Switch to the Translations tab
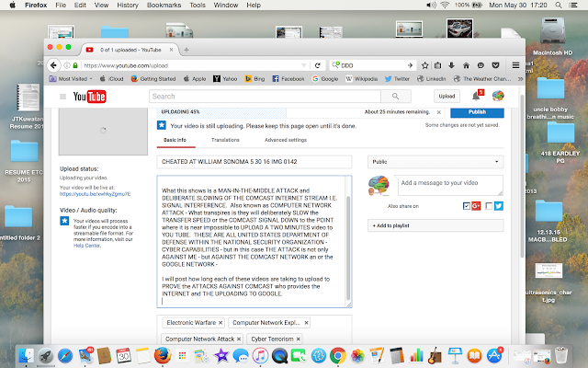The image size is (588, 368). point(225,140)
